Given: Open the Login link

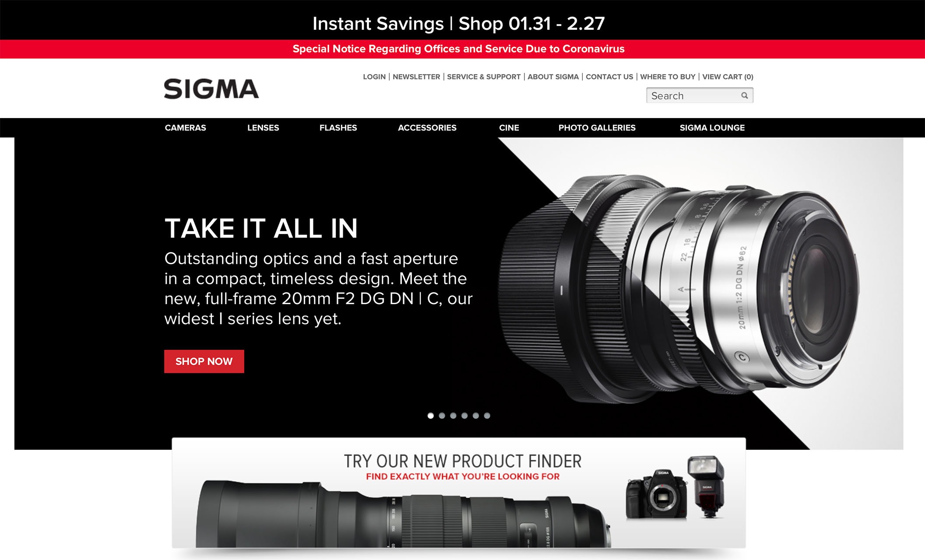Looking at the screenshot, I should pyautogui.click(x=374, y=77).
